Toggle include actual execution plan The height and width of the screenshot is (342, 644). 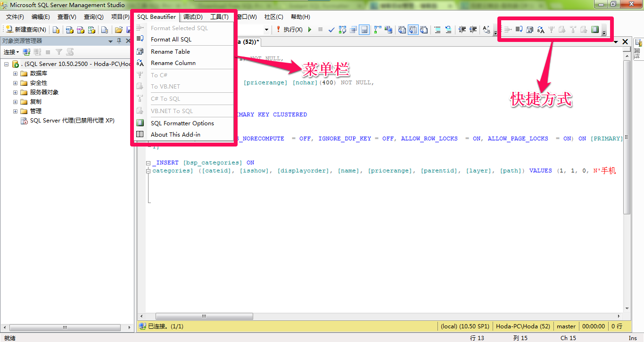click(x=378, y=30)
